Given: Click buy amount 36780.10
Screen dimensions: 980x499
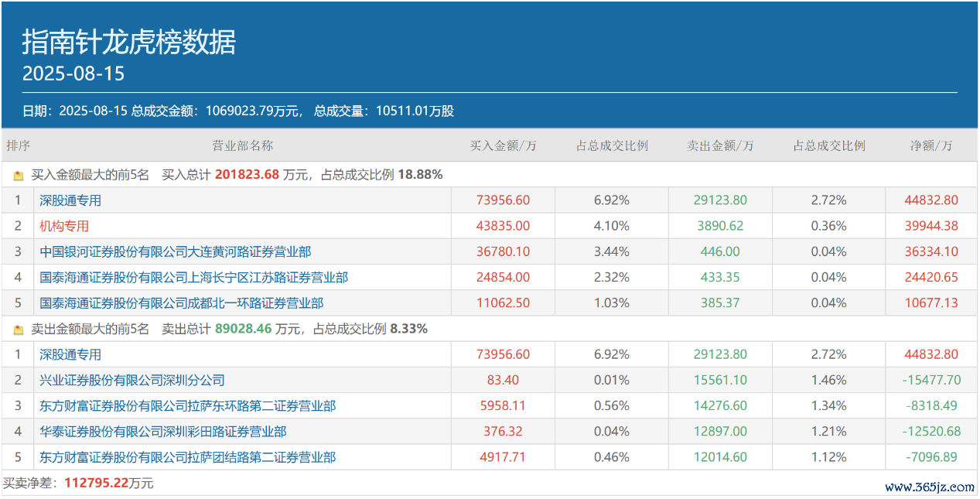Looking at the screenshot, I should pyautogui.click(x=504, y=251).
